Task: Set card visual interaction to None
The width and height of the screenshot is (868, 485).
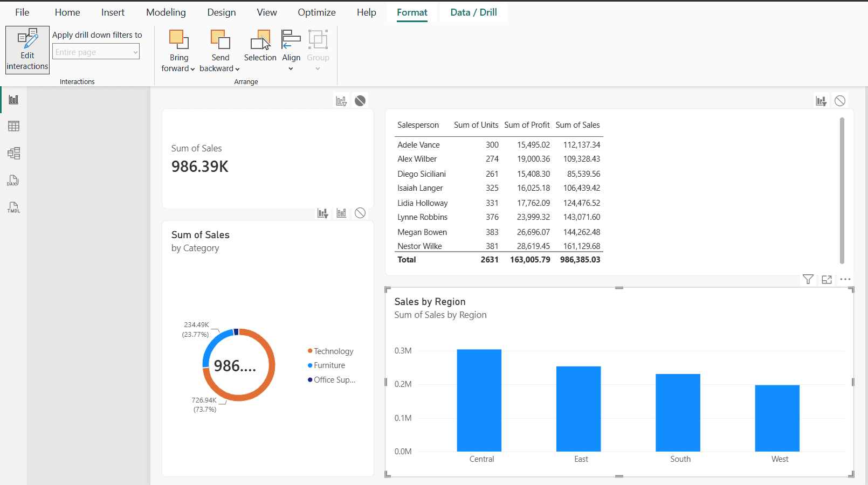Action: pyautogui.click(x=360, y=101)
